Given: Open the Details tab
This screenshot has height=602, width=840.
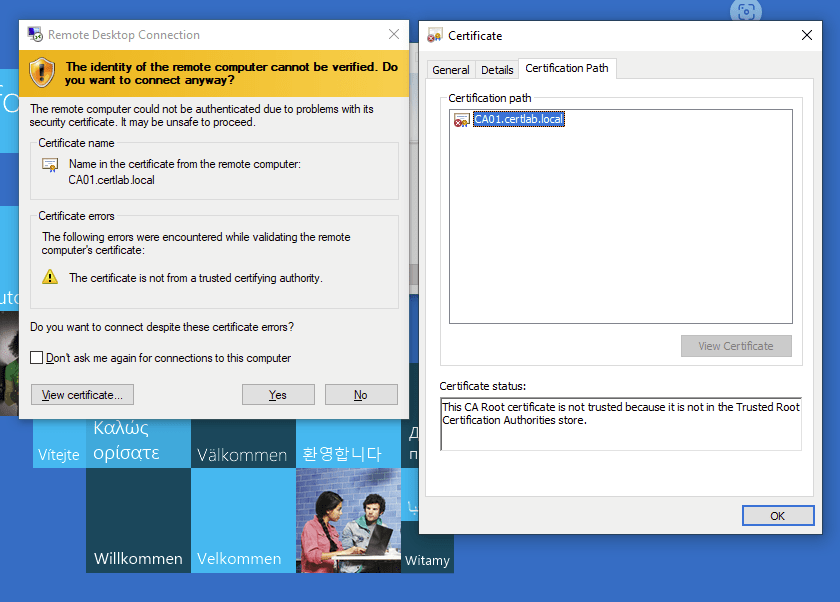Looking at the screenshot, I should 497,70.
